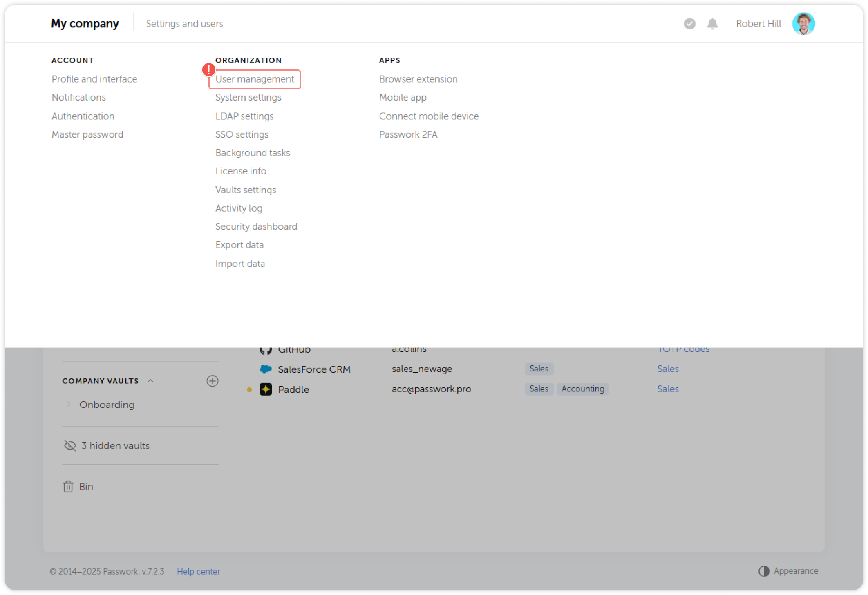Open User management
Screen dimensions: 868x595
[x=254, y=79]
